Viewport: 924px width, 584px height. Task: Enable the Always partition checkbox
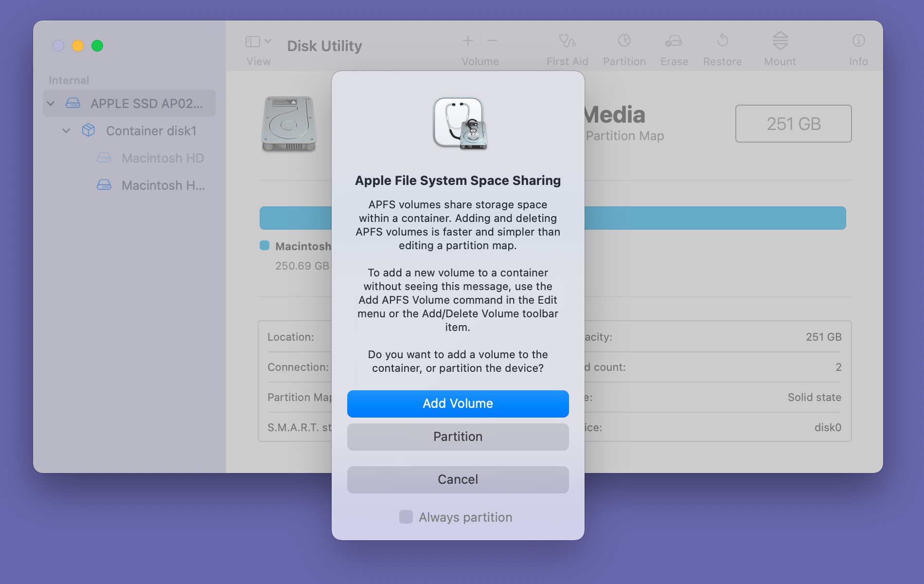tap(406, 517)
